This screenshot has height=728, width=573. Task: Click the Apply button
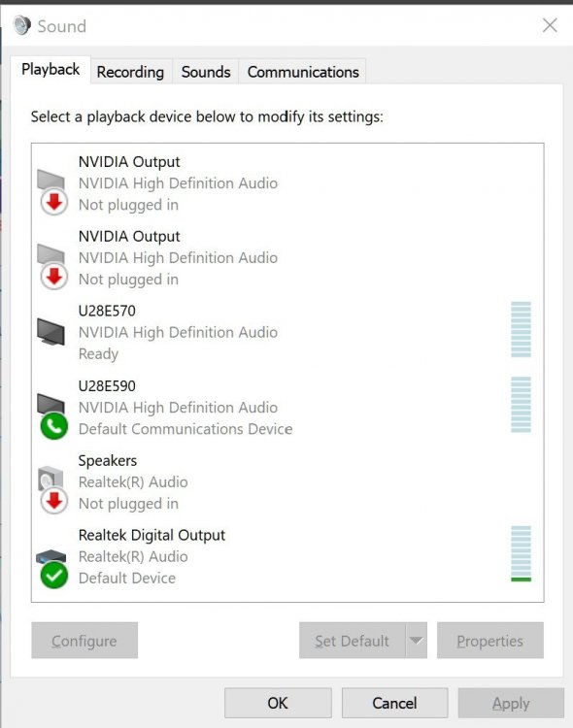tap(511, 703)
